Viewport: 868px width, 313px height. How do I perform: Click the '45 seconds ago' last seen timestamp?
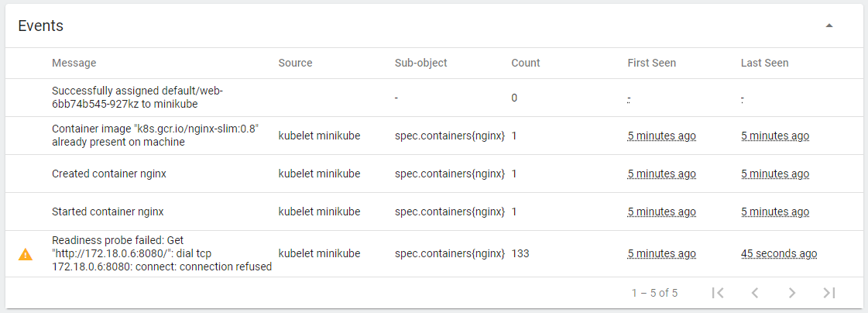[x=779, y=253]
